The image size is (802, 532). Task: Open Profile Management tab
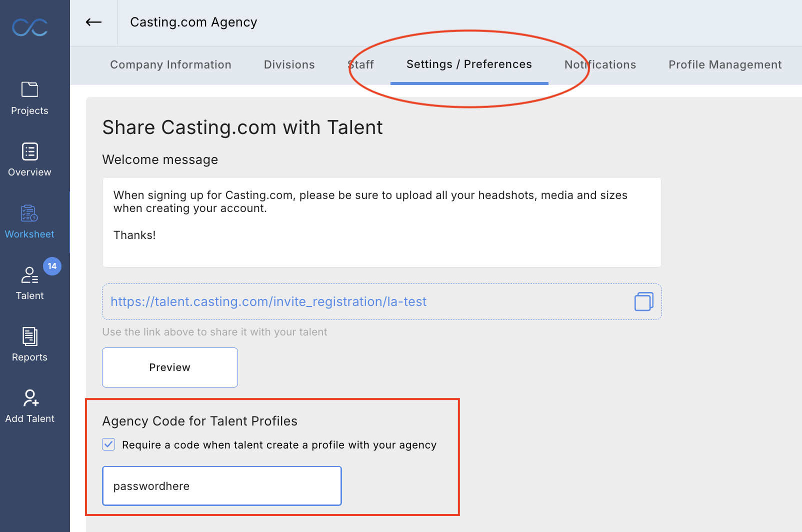tap(725, 64)
